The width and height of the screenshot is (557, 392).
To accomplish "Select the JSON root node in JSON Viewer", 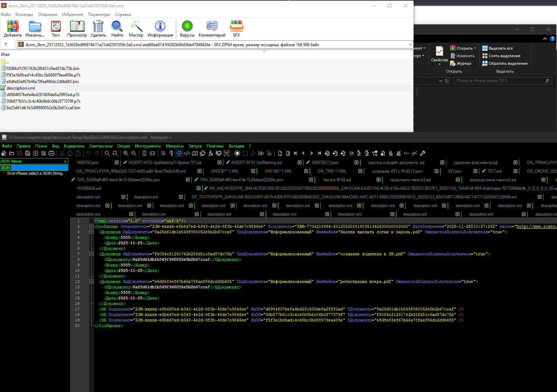I will [5, 168].
